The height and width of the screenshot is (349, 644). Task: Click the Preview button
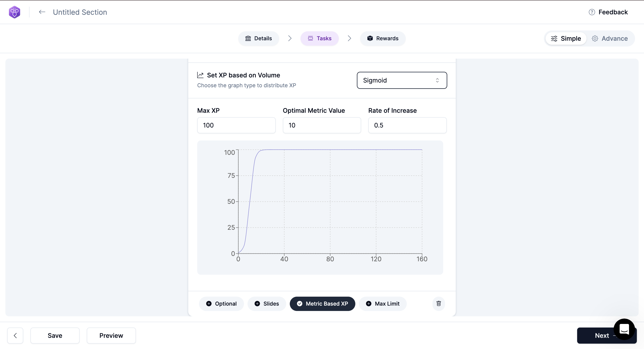[111, 336]
